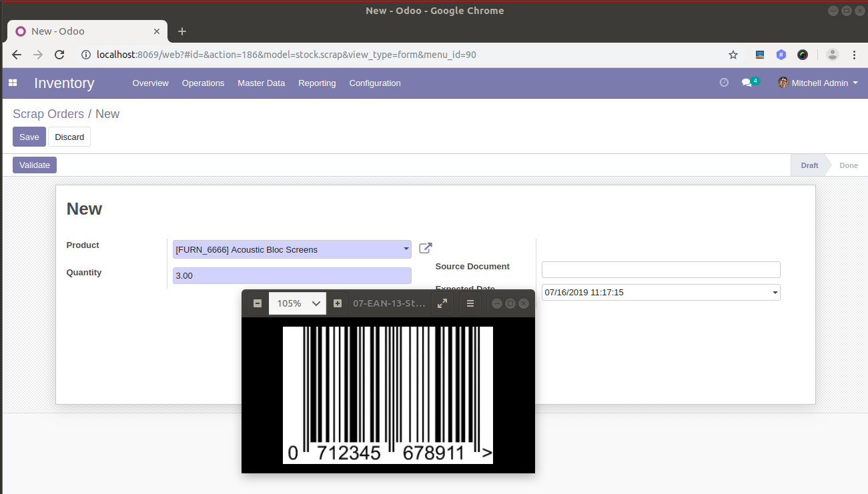Screen dimensions: 868x494
Task: Open the Expected Date picker dropdown
Action: coord(775,292)
